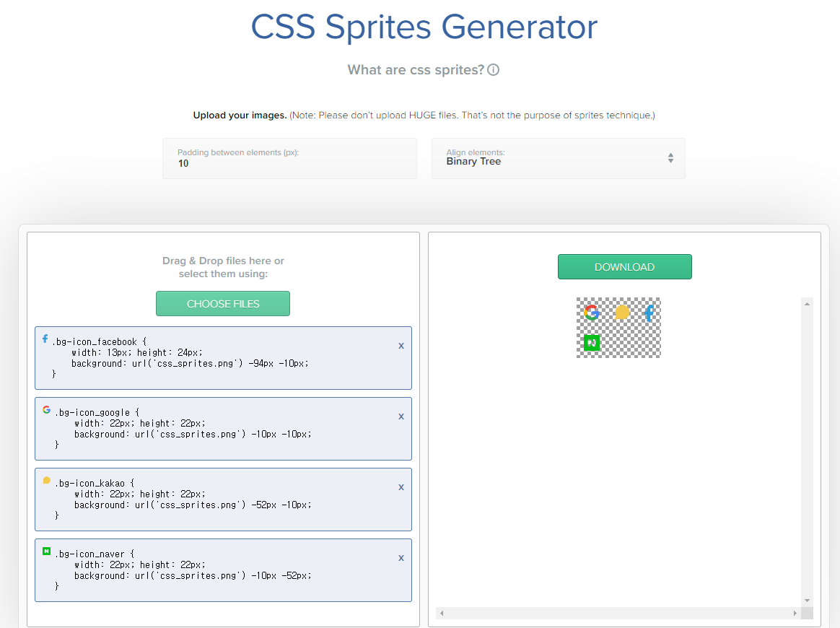
Task: Click the Google icon beside .bg-icon_google rule
Action: click(x=45, y=411)
